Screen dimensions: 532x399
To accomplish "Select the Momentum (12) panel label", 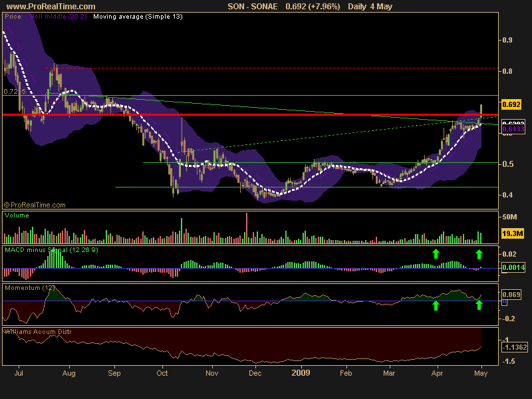I will 30,288.
